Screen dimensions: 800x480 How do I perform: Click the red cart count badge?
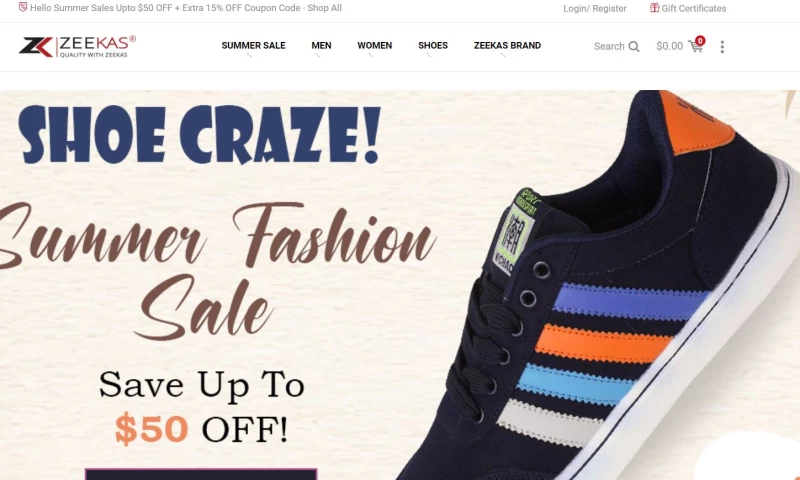click(700, 40)
